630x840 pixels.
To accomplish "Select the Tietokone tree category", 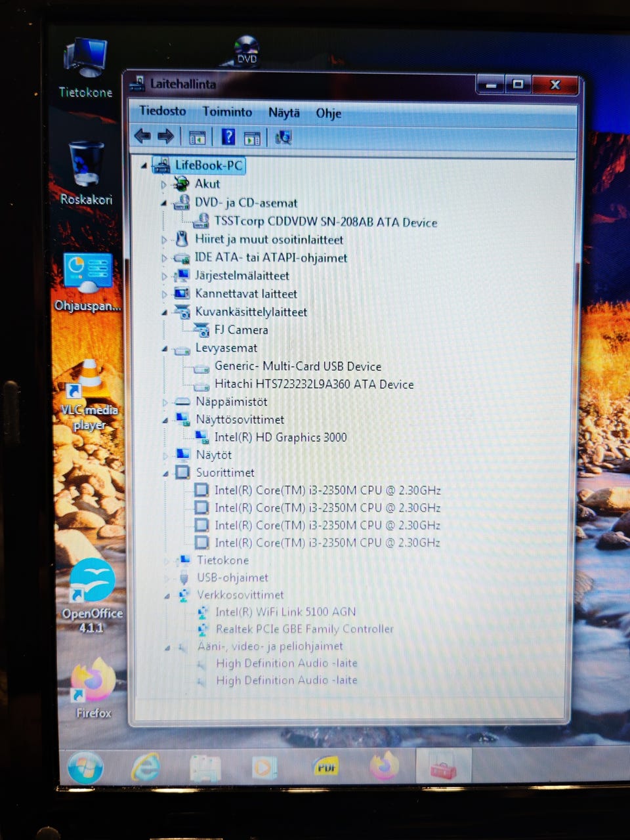I will click(222, 560).
